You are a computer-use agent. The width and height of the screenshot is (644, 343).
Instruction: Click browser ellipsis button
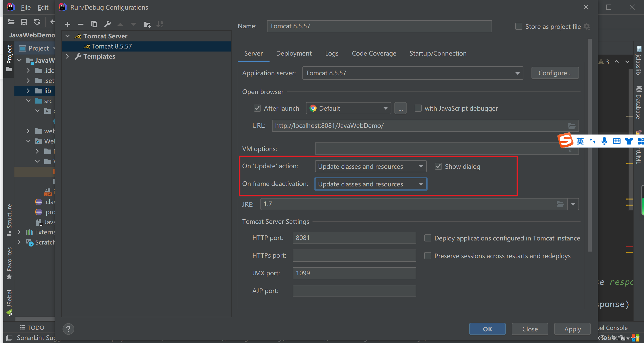pyautogui.click(x=401, y=108)
